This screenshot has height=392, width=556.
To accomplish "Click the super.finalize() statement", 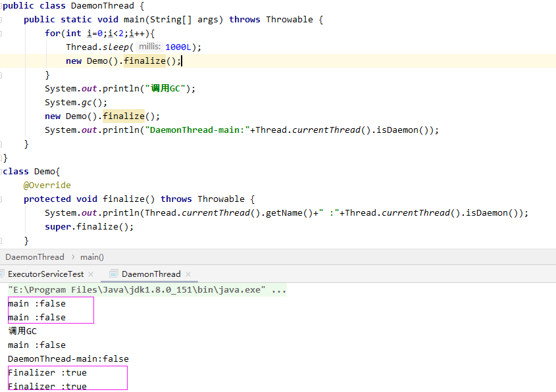I will click(89, 227).
